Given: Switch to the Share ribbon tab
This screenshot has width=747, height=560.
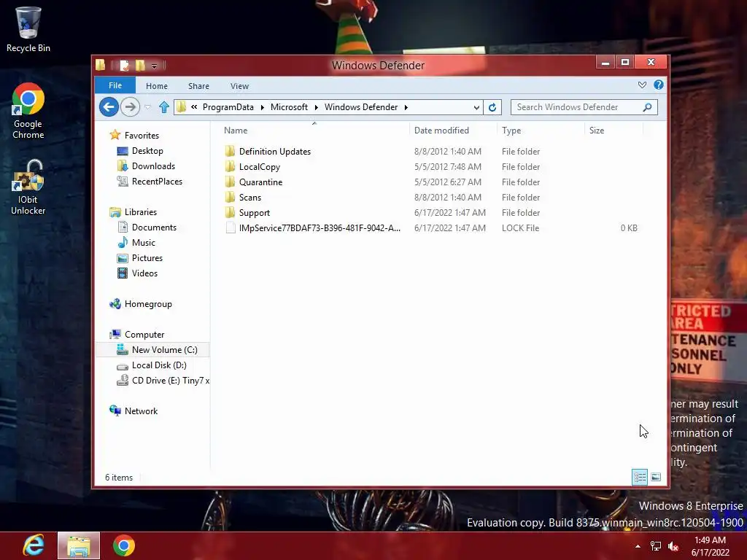Looking at the screenshot, I should pos(198,86).
